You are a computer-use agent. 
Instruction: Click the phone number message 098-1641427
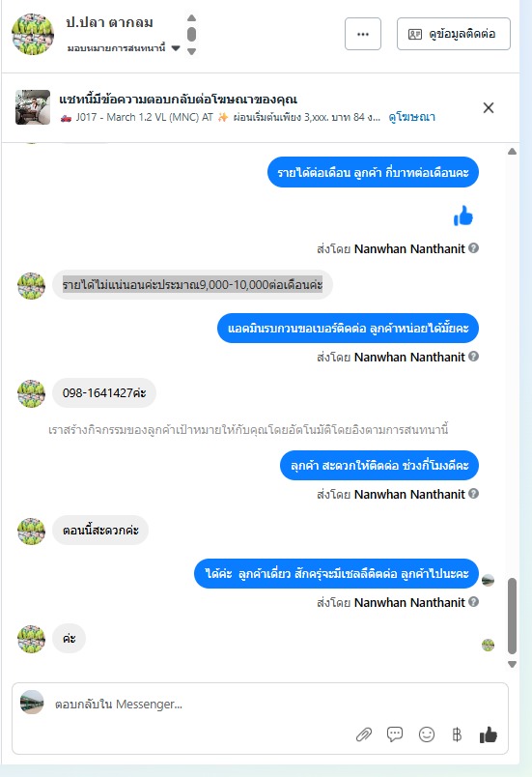tap(104, 393)
